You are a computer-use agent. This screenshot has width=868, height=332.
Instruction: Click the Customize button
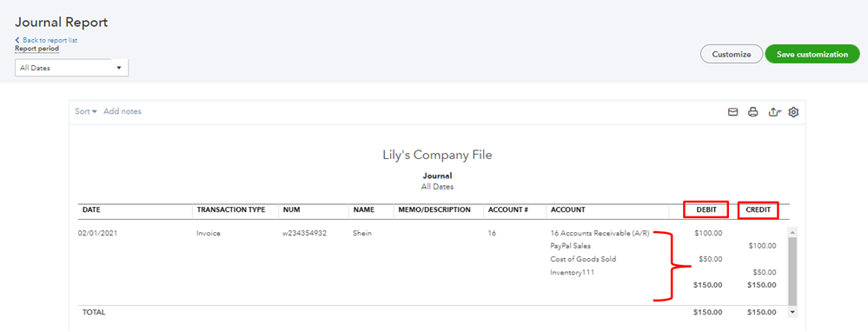point(732,54)
